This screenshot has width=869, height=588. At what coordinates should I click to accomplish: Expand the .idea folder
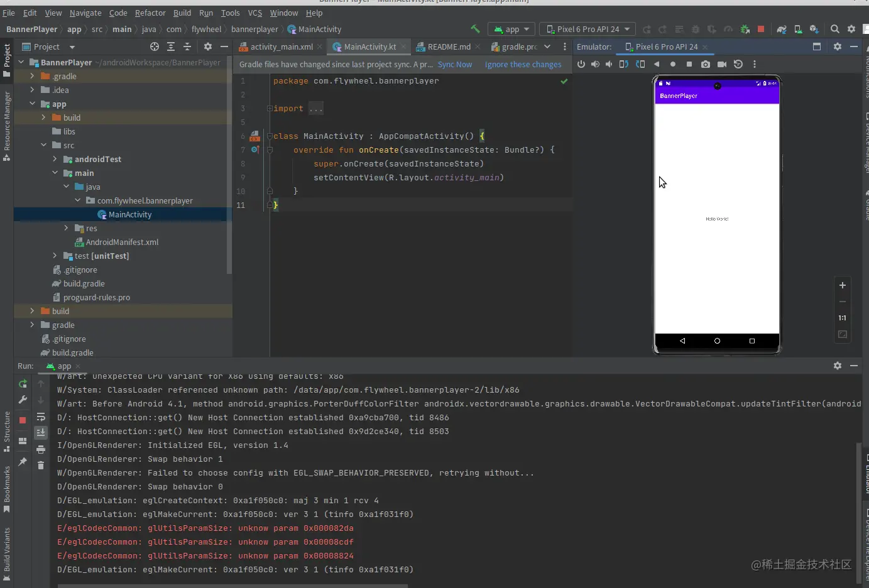coord(32,90)
